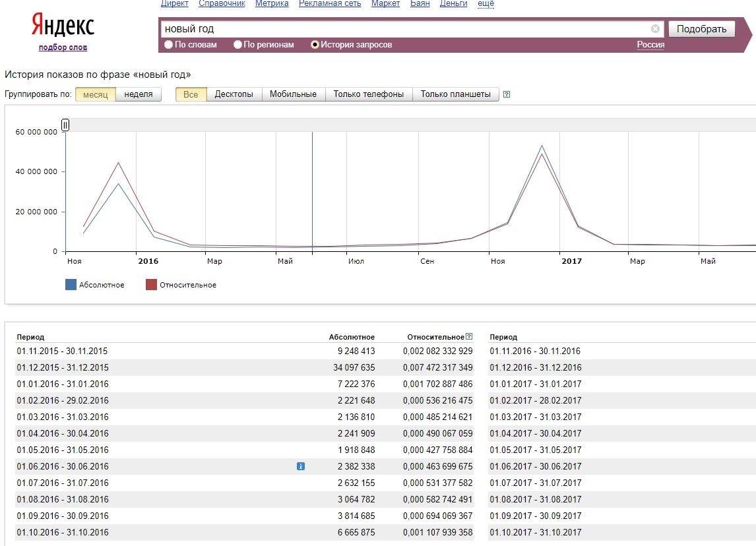The height and width of the screenshot is (546, 756).
Task: Switch to the Десктопы tab
Action: point(234,94)
